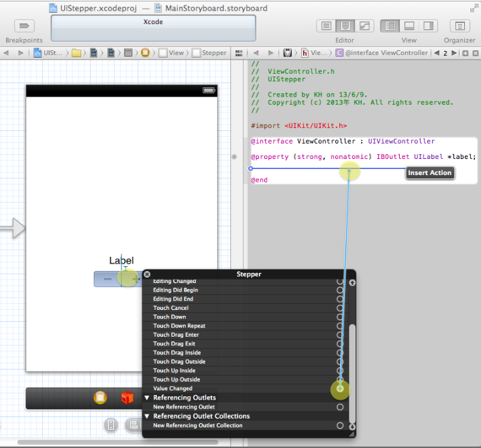481x448 pixels.
Task: Click the New Referencing Outlet circle
Action: click(340, 407)
